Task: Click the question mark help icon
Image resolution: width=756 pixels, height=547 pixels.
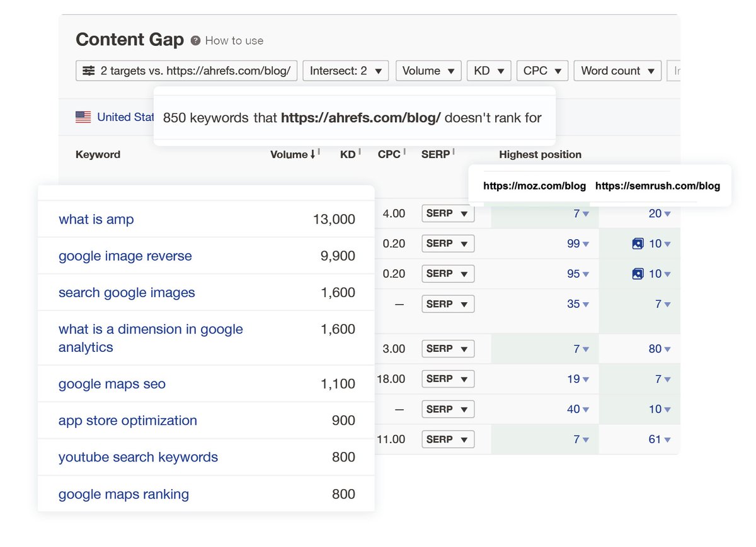Action: (x=195, y=40)
